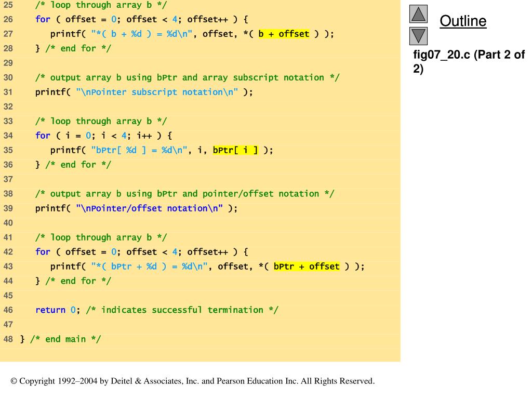The width and height of the screenshot is (532, 399).
Task: Click comment 'indicates successful termination'
Action: tap(182, 310)
